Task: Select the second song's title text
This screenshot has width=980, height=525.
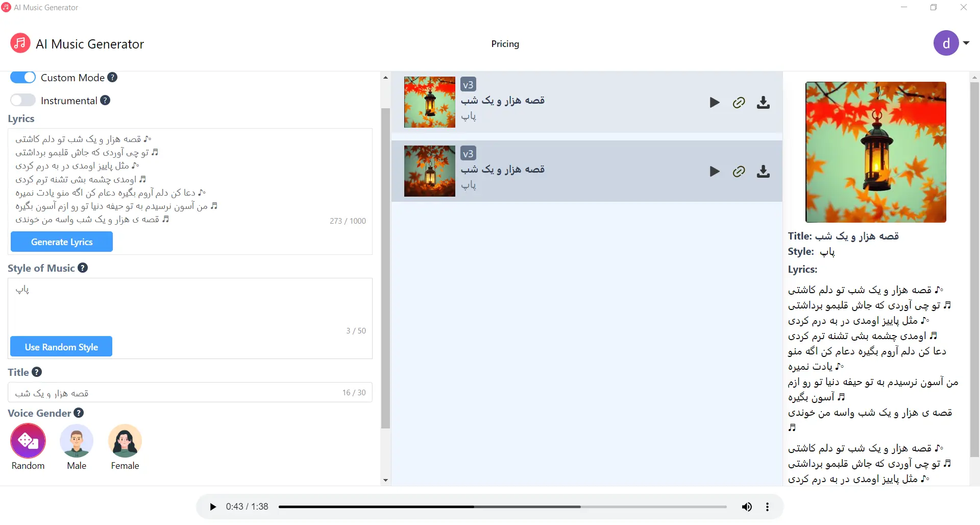Action: (503, 169)
